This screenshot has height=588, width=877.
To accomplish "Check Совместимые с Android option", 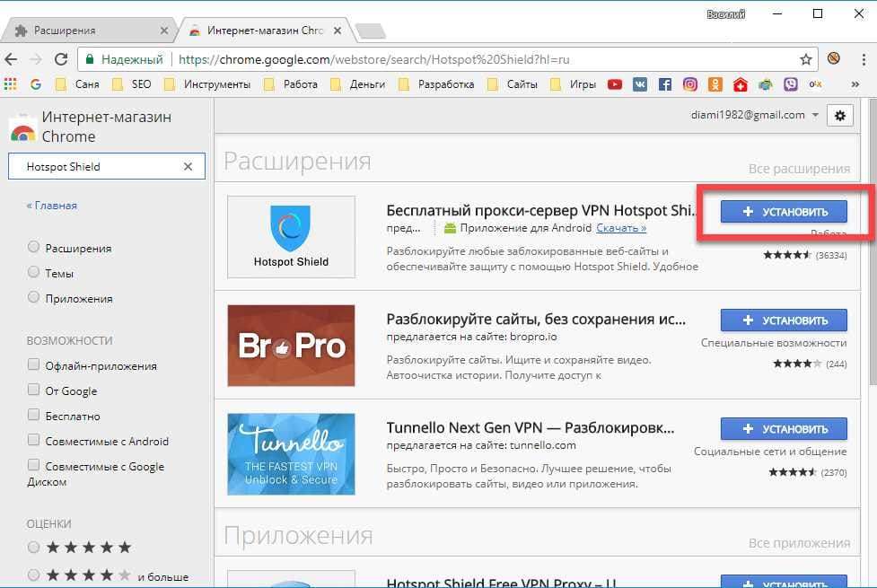I will click(33, 440).
